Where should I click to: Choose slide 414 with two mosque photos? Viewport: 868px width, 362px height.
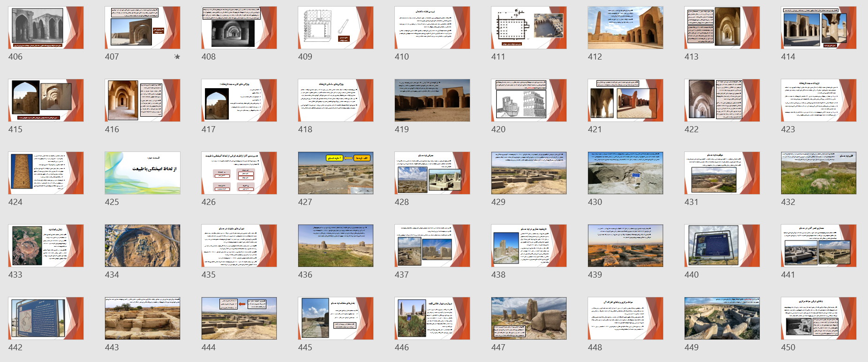(x=819, y=28)
